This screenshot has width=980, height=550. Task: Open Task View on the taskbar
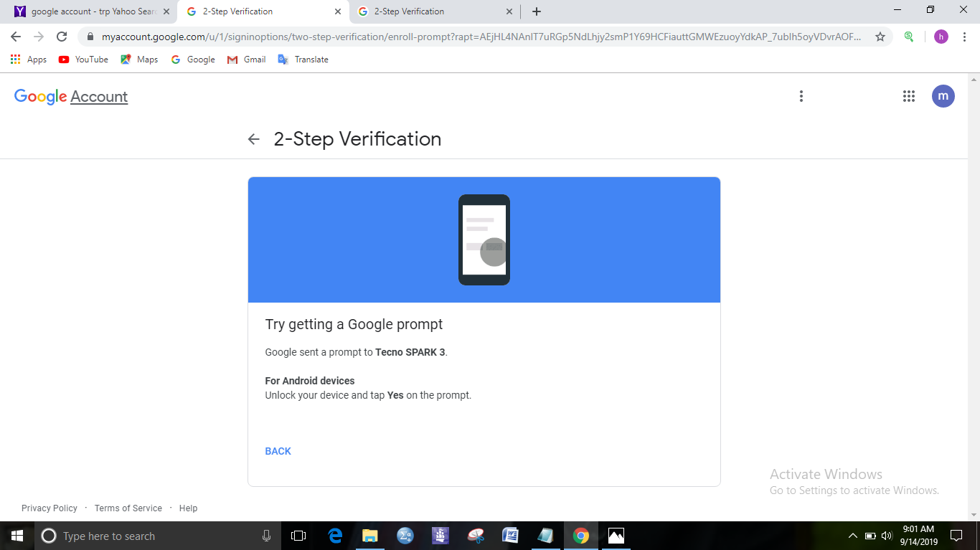click(x=298, y=536)
